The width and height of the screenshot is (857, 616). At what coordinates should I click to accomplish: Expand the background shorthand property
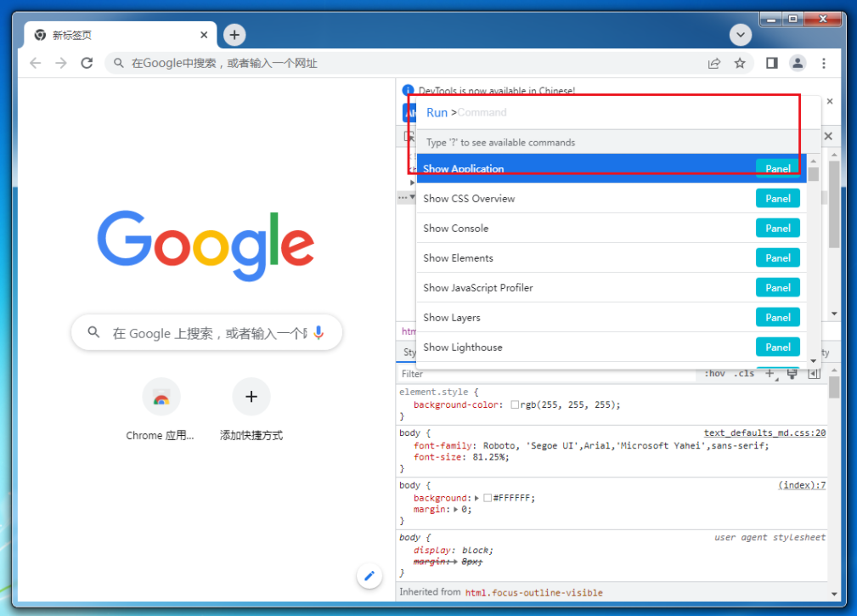pos(476,498)
